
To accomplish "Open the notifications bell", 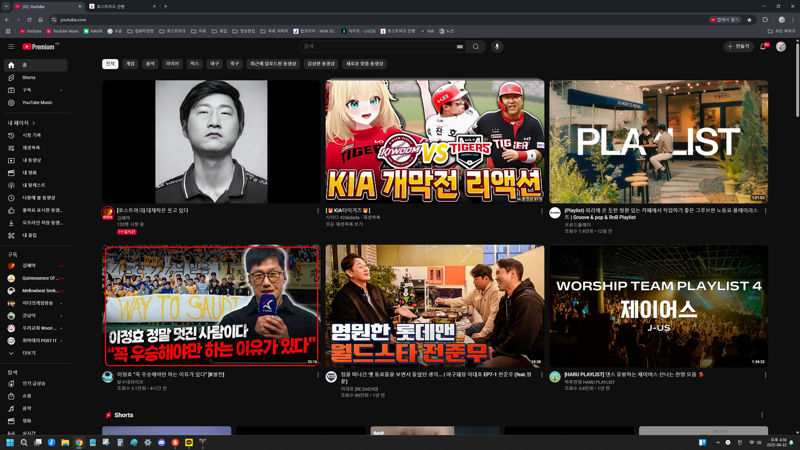I will pos(764,46).
